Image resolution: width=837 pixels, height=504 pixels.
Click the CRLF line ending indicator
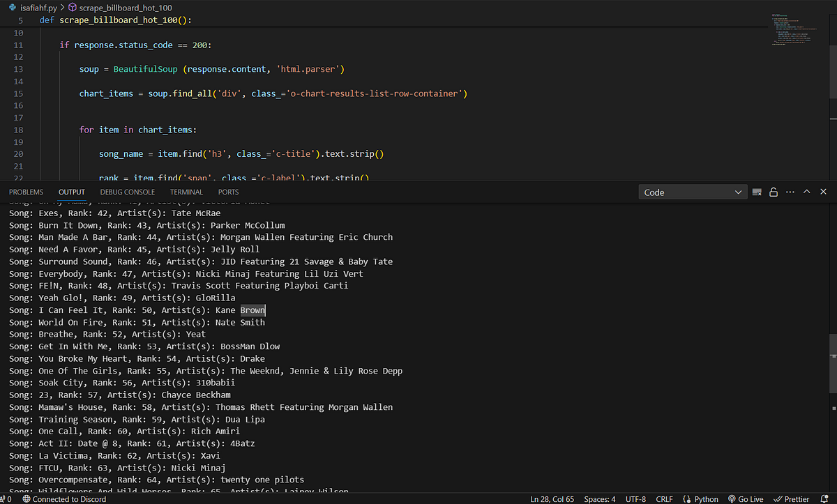point(664,499)
